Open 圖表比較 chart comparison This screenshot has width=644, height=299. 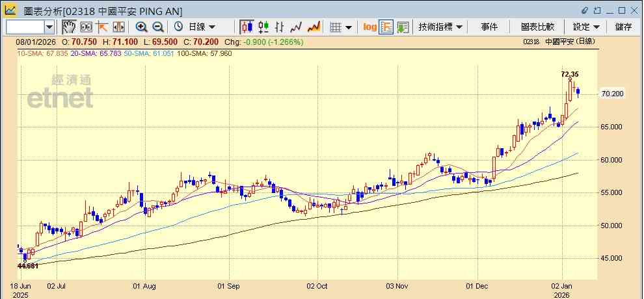[x=537, y=27]
